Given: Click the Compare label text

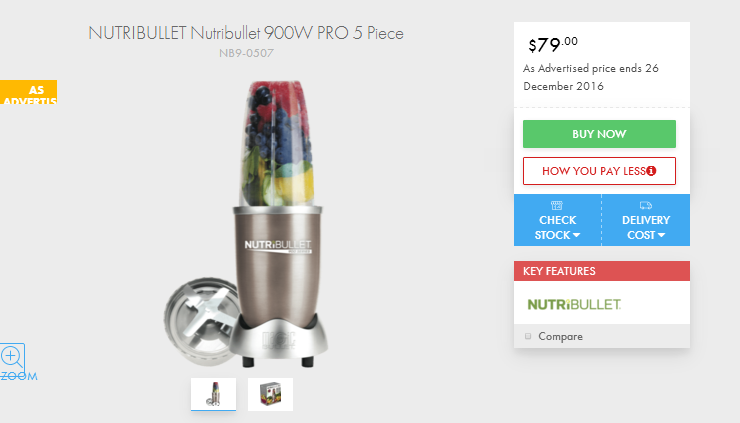Looking at the screenshot, I should [560, 337].
